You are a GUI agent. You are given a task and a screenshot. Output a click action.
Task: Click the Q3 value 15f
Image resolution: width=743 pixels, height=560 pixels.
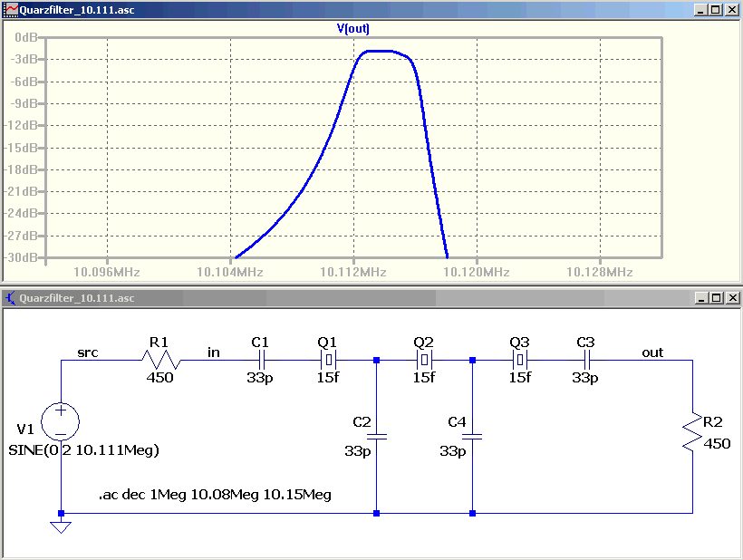(x=520, y=378)
